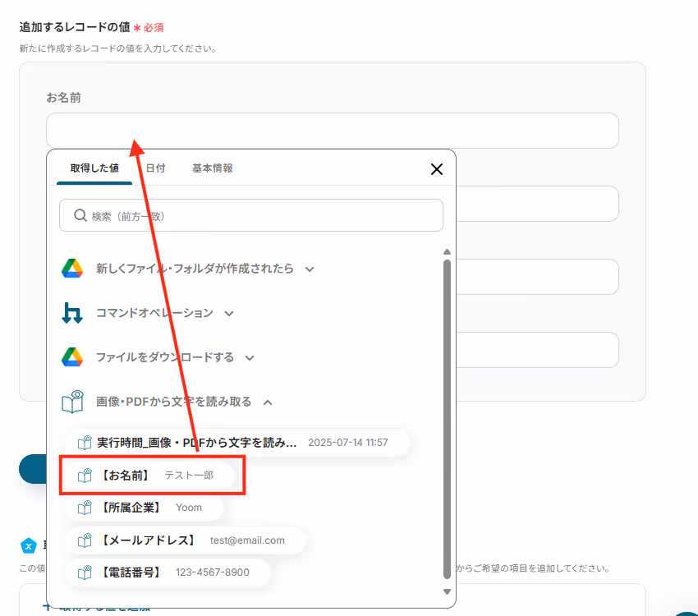Click the second record input field behind the popup
Image resolution: width=698 pixels, height=616 pixels.
click(x=537, y=204)
